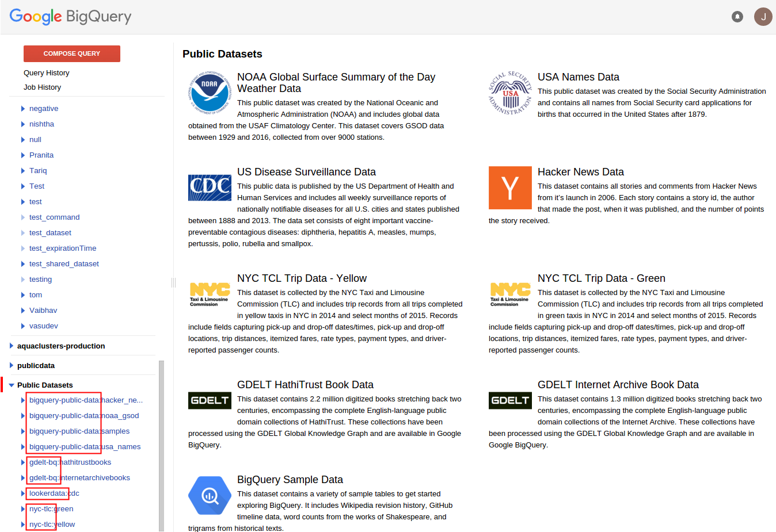Viewport: 776px width, 532px height.
Task: Expand the nishtha dataset arrow
Action: 23,124
